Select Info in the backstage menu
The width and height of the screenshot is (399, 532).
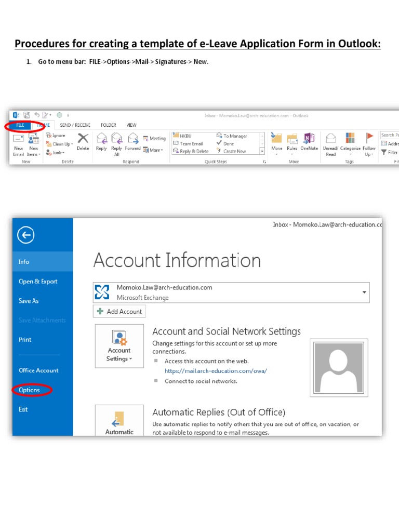(x=43, y=262)
